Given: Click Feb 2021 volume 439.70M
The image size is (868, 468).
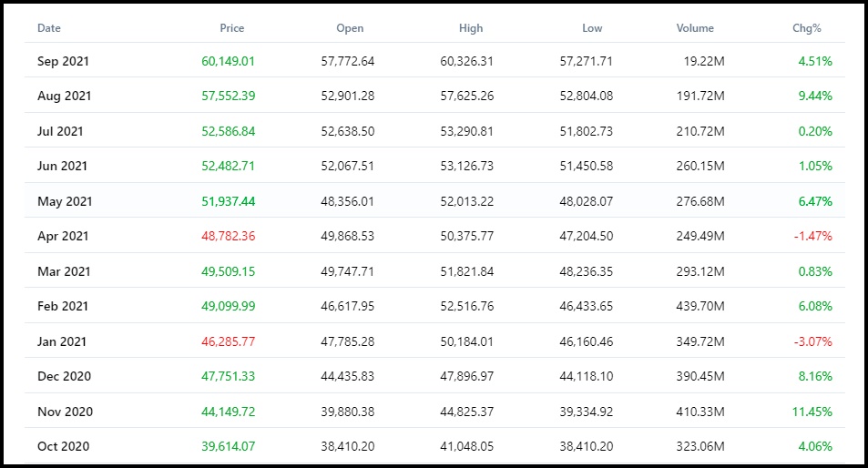Looking at the screenshot, I should (700, 307).
